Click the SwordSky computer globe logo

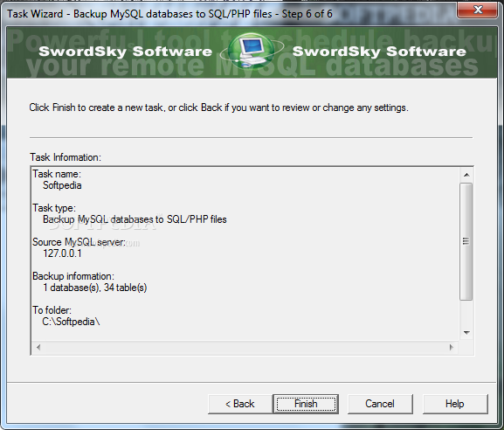[x=252, y=52]
